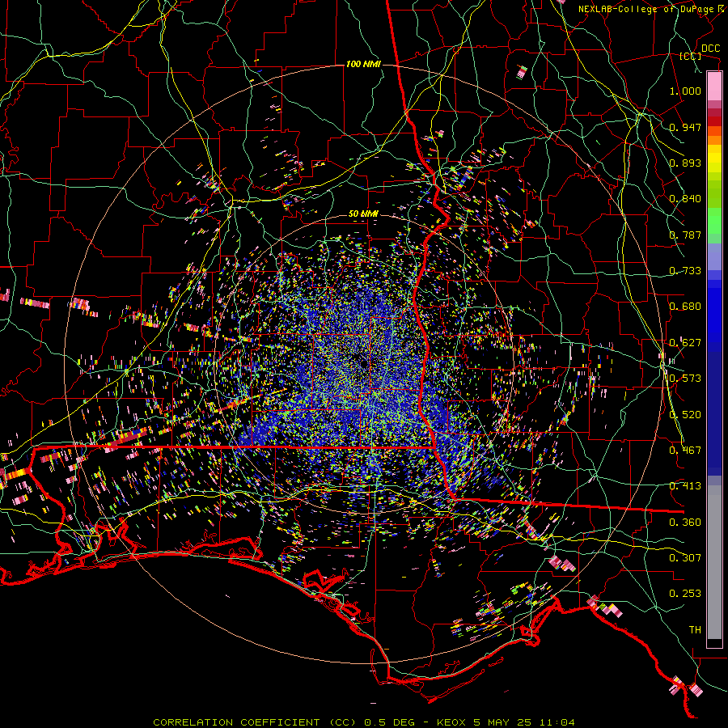Click the 0.360 color scale value

tap(685, 523)
